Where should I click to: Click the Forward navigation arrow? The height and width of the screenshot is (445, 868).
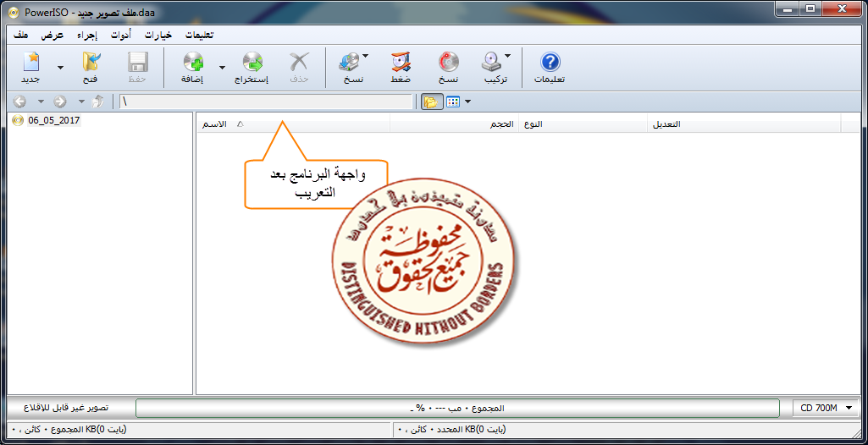[60, 102]
